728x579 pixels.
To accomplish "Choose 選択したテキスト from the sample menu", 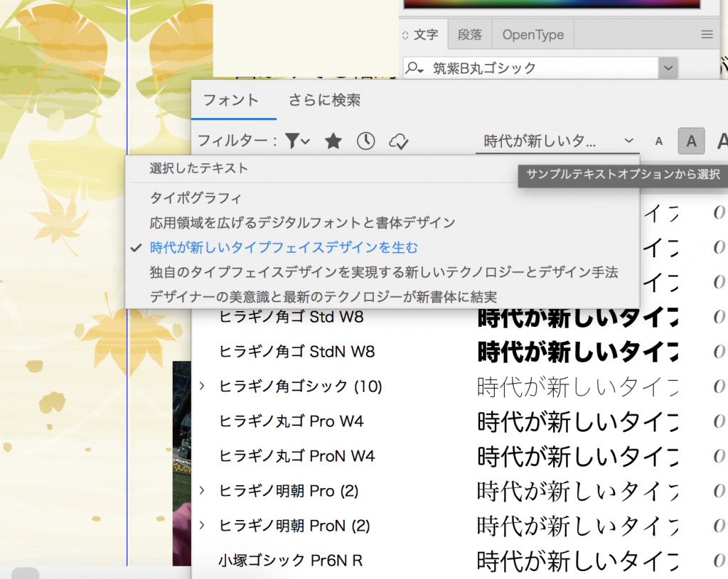I will tap(198, 168).
